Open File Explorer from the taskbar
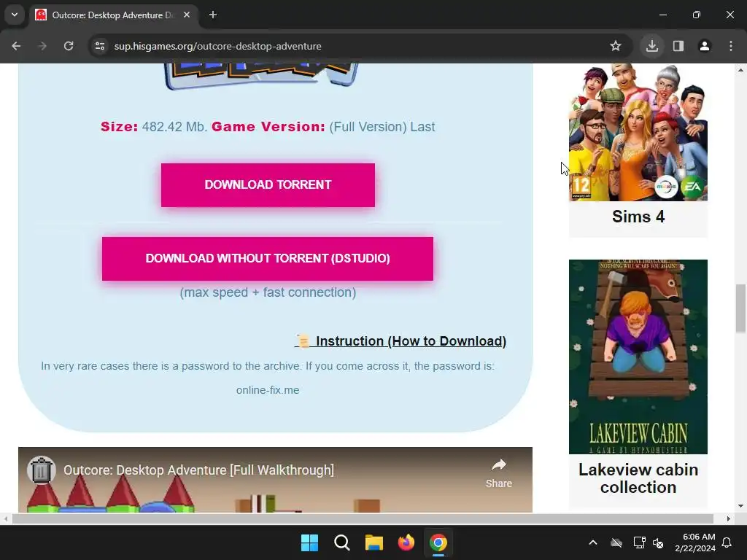This screenshot has width=747, height=560. 374,542
